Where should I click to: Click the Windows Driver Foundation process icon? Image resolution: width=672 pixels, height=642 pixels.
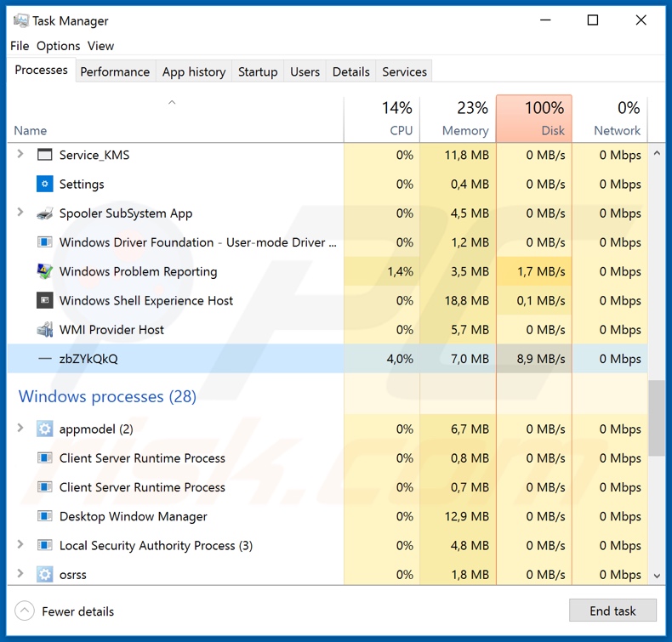44,242
